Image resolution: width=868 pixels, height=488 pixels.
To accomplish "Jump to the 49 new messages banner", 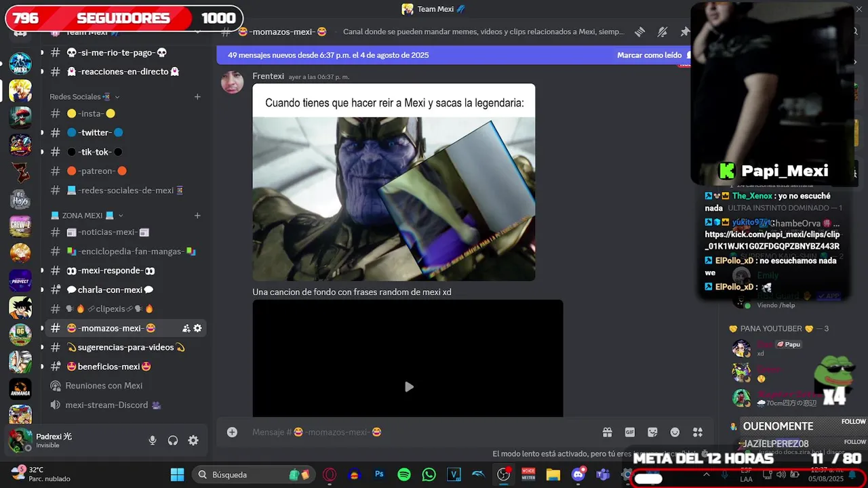I will (328, 56).
